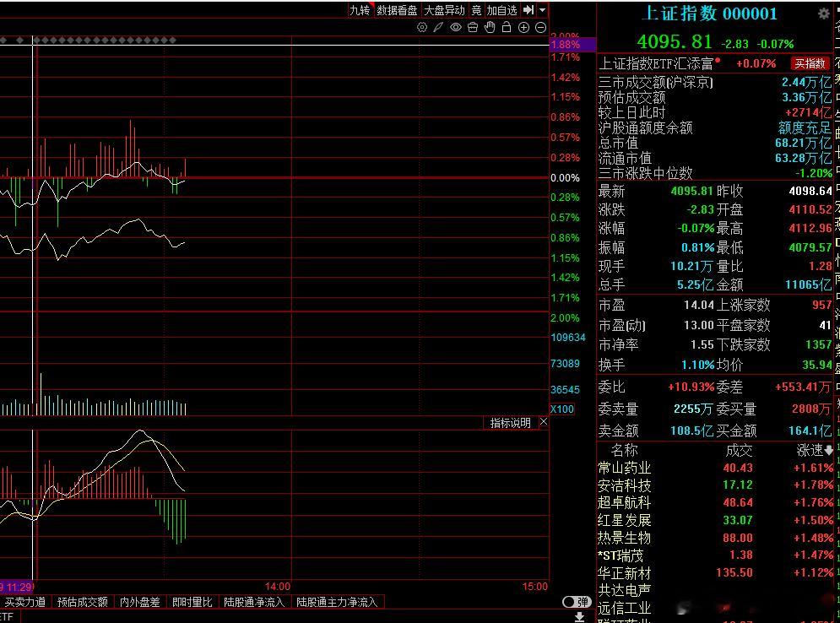
Task: Open chart settings gear icon
Action: tap(422, 27)
